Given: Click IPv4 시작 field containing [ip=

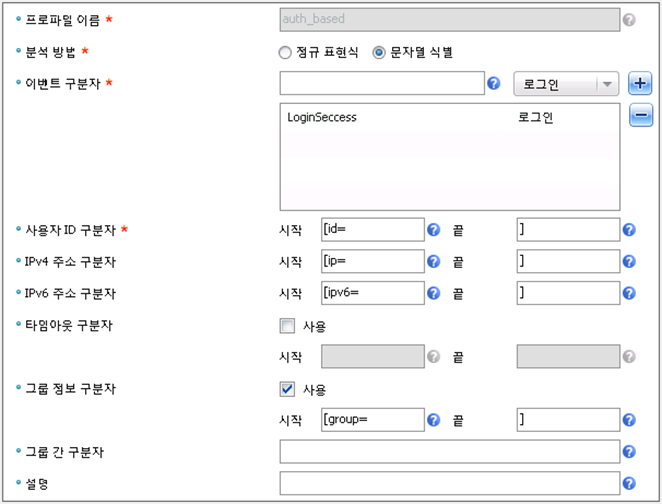Looking at the screenshot, I should point(373,261).
